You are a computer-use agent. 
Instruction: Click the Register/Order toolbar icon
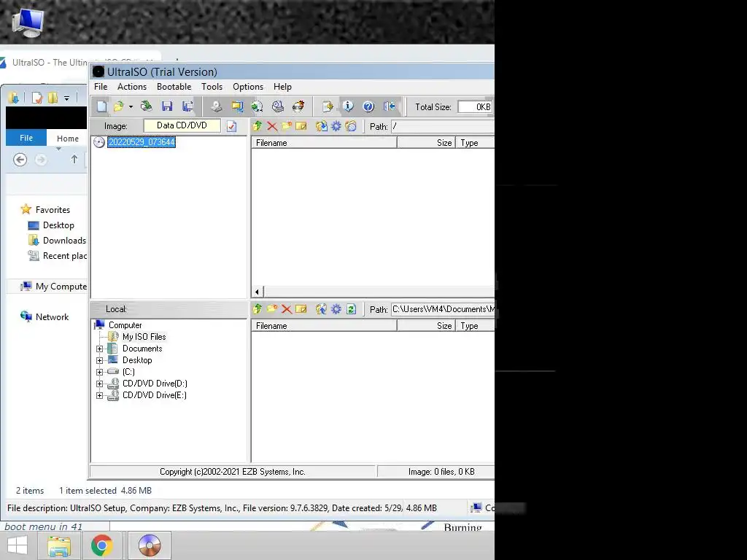click(328, 106)
